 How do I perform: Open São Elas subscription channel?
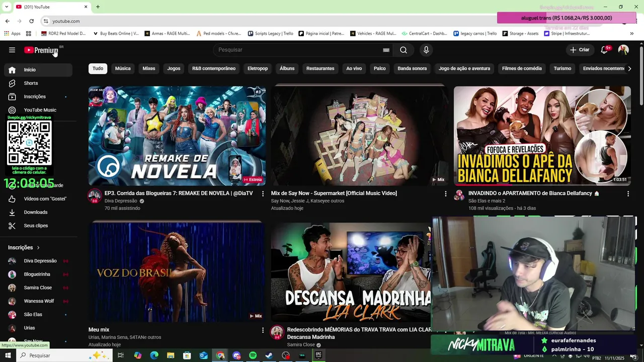[x=38, y=315]
